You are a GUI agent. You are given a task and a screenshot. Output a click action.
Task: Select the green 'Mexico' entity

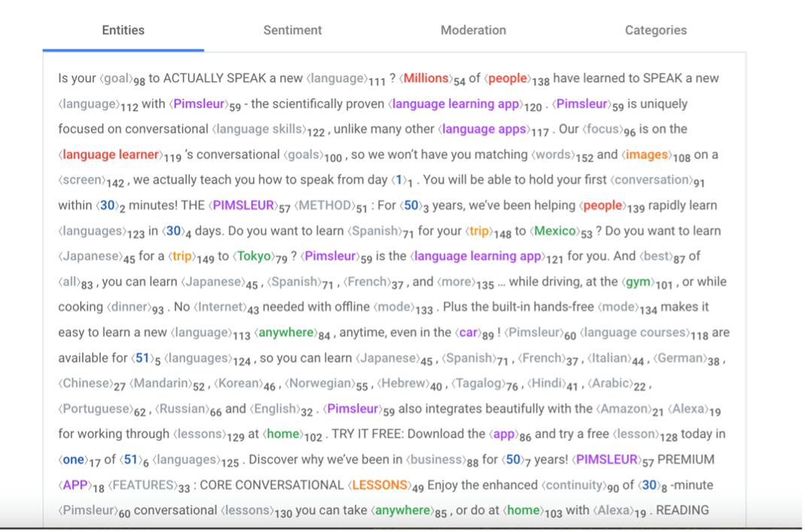click(x=555, y=231)
